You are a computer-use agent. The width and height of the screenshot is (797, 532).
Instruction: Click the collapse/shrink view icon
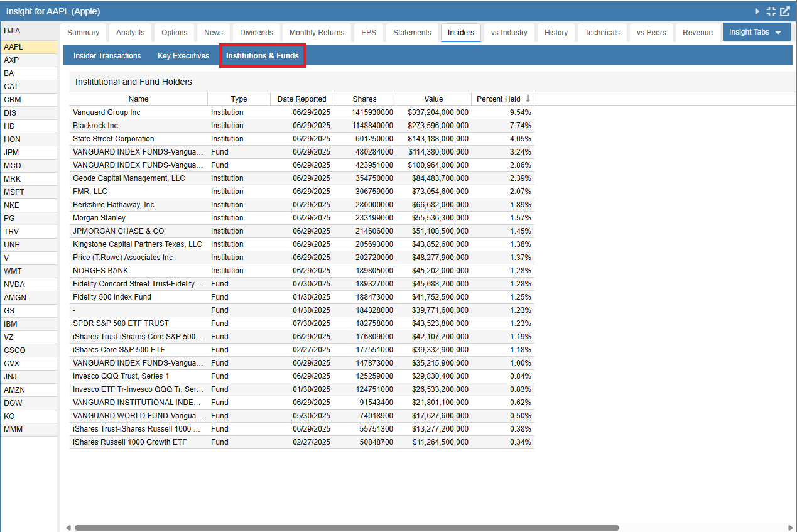(x=771, y=11)
